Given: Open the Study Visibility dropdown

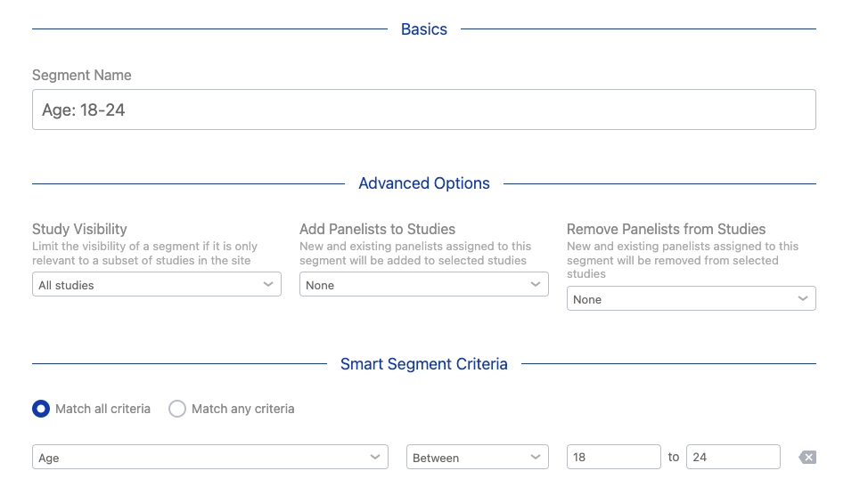Looking at the screenshot, I should [x=157, y=284].
